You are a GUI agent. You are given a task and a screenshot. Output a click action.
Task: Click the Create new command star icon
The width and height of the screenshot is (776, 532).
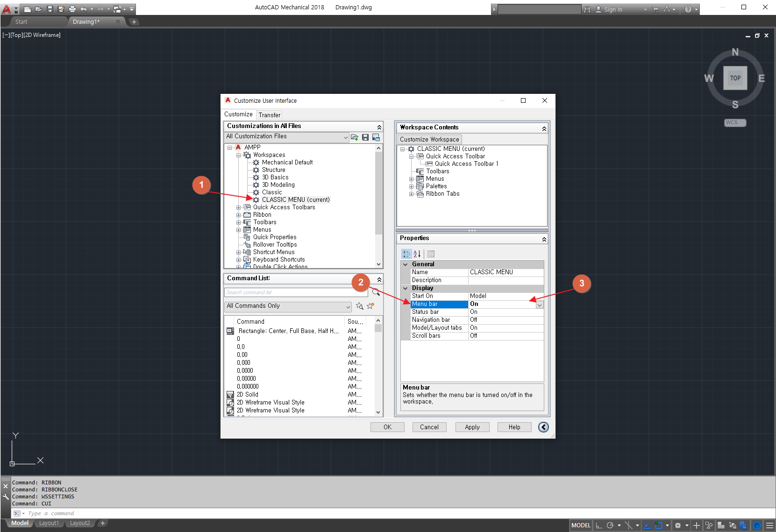(370, 306)
